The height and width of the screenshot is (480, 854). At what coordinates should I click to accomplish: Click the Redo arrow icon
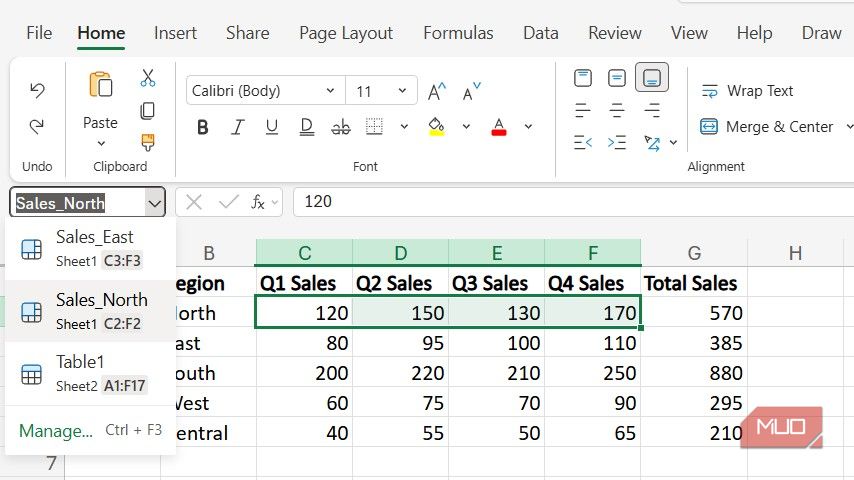(37, 126)
